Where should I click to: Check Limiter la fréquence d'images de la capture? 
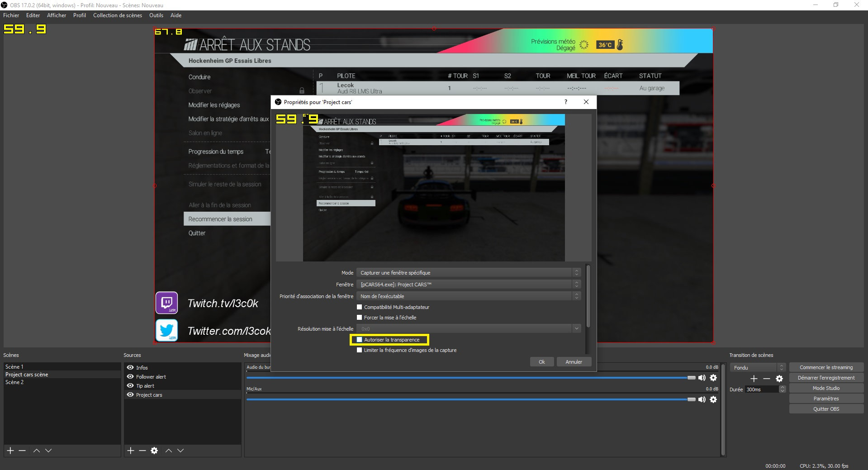(360, 350)
